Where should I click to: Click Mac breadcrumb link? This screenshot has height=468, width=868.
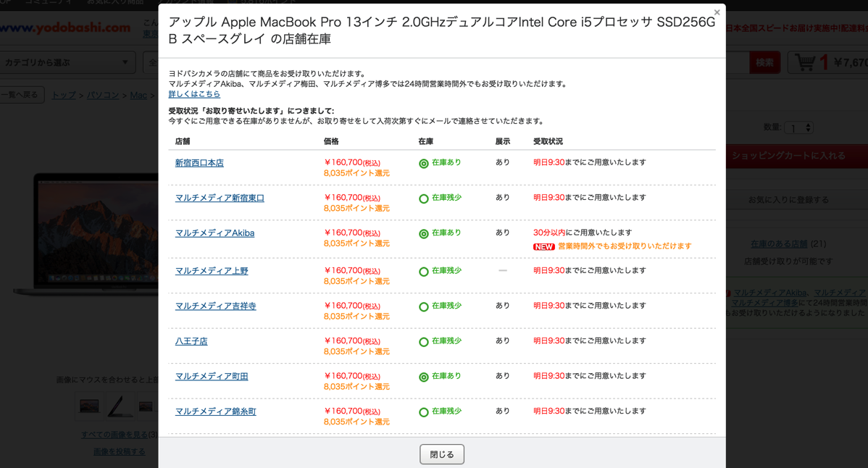point(138,95)
